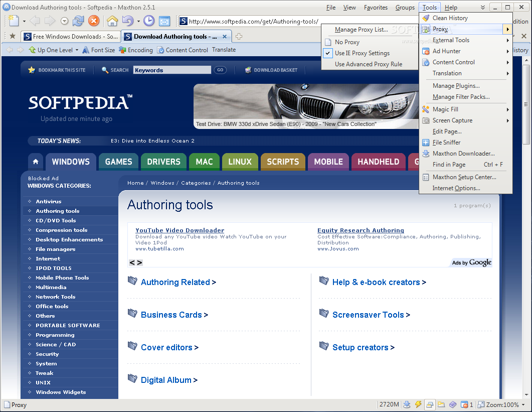Toggle Use IE Proxy Settings checkmark
Screen dimensions: 532x412
(370, 53)
